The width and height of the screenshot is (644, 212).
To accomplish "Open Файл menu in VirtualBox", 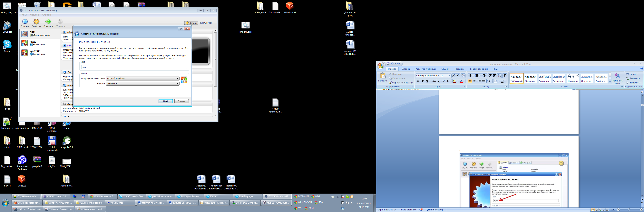I will (24, 15).
